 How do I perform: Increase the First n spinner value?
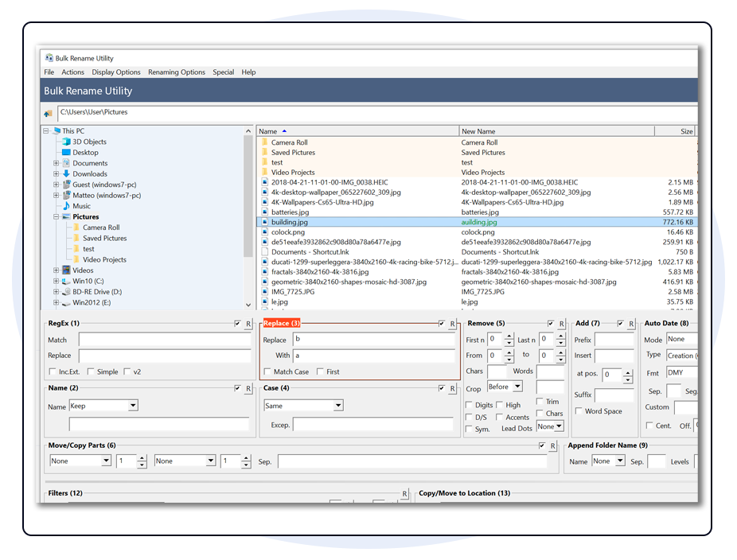click(509, 336)
